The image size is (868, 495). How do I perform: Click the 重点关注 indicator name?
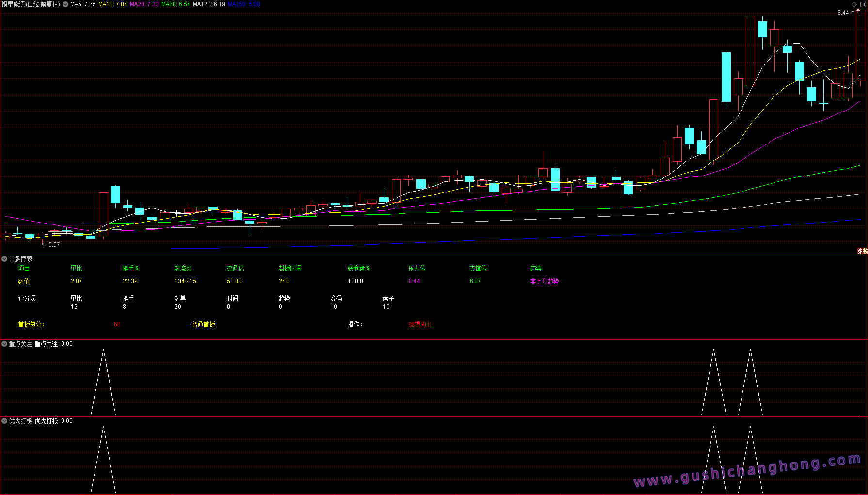[20, 344]
